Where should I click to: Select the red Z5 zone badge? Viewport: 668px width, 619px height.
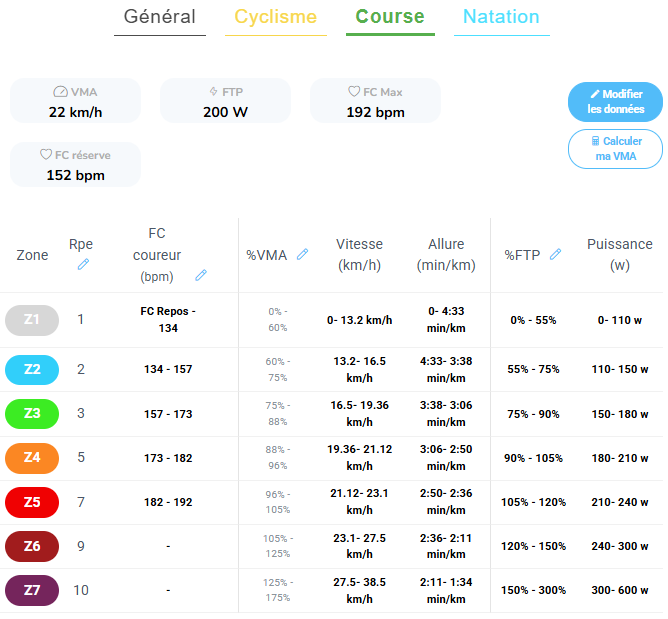click(x=32, y=502)
